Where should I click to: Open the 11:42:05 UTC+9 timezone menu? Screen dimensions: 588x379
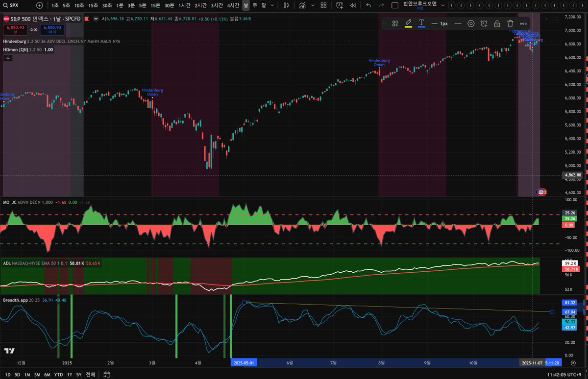tap(564, 375)
